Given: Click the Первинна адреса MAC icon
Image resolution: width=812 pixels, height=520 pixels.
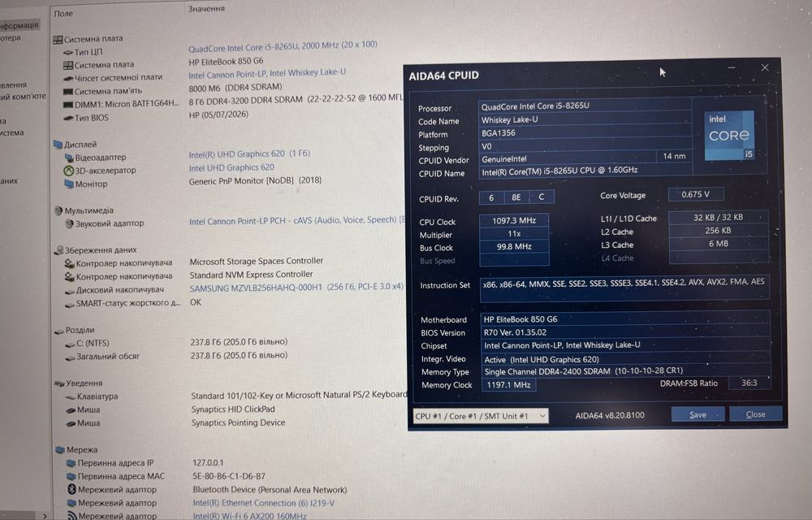Looking at the screenshot, I should (71, 476).
